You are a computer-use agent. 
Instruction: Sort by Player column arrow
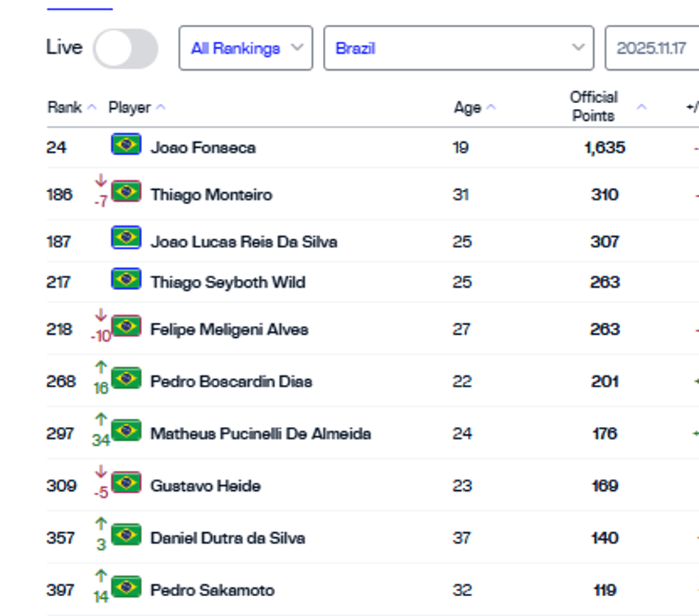[x=161, y=107]
